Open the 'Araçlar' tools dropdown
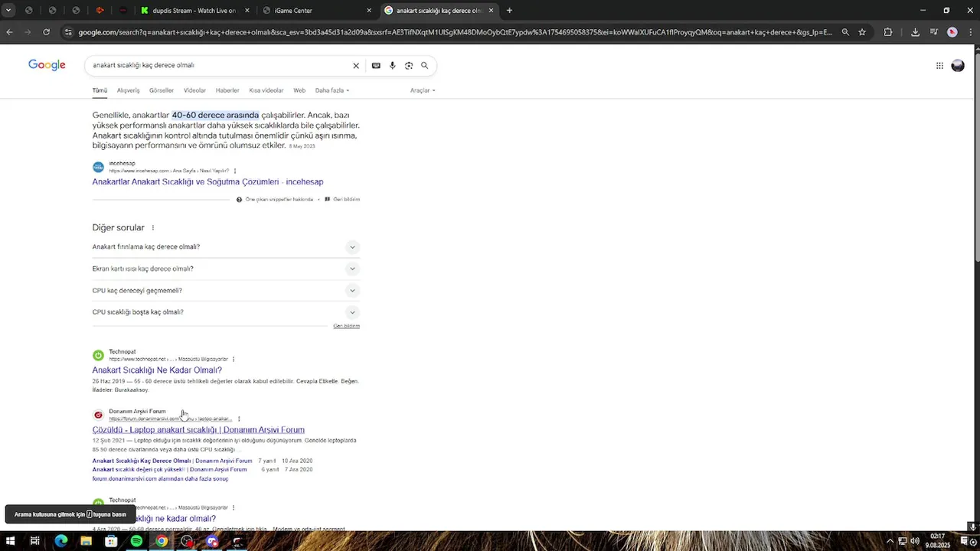Viewport: 980px width, 551px height. click(x=423, y=90)
